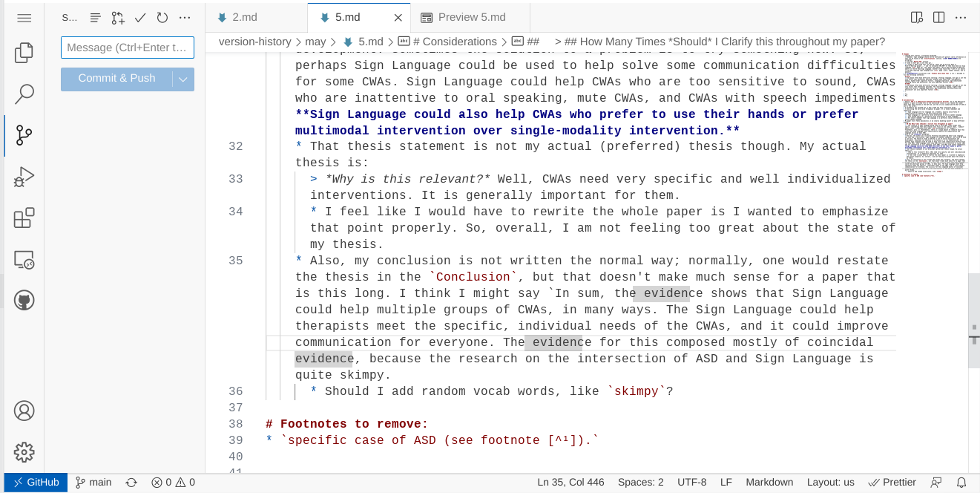Open the Search view
This screenshot has height=493, width=980.
click(24, 94)
